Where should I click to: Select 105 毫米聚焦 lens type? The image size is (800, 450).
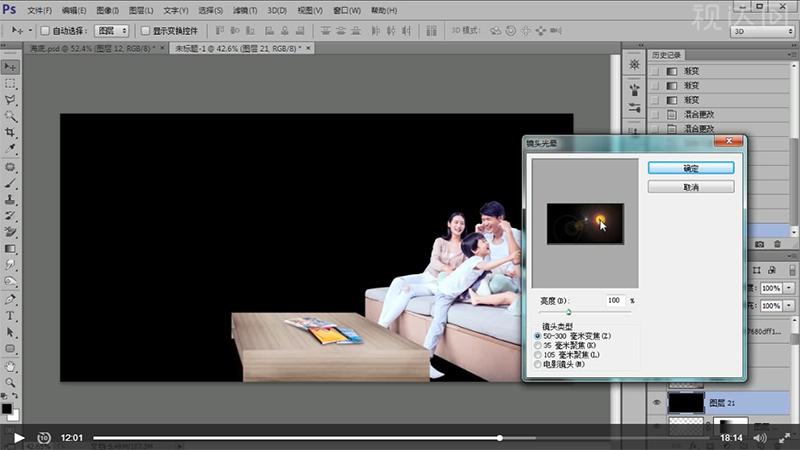pos(538,355)
